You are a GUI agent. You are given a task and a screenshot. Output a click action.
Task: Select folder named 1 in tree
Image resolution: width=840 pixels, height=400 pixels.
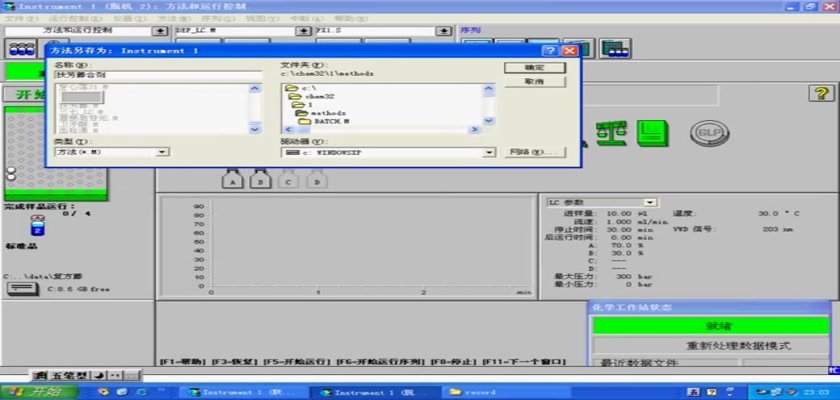302,105
